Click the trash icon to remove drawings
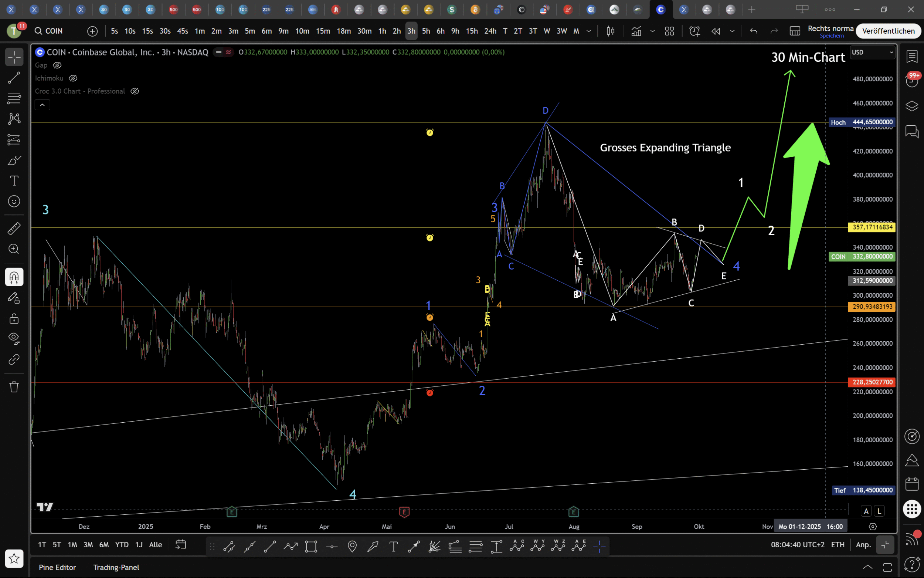 tap(14, 387)
